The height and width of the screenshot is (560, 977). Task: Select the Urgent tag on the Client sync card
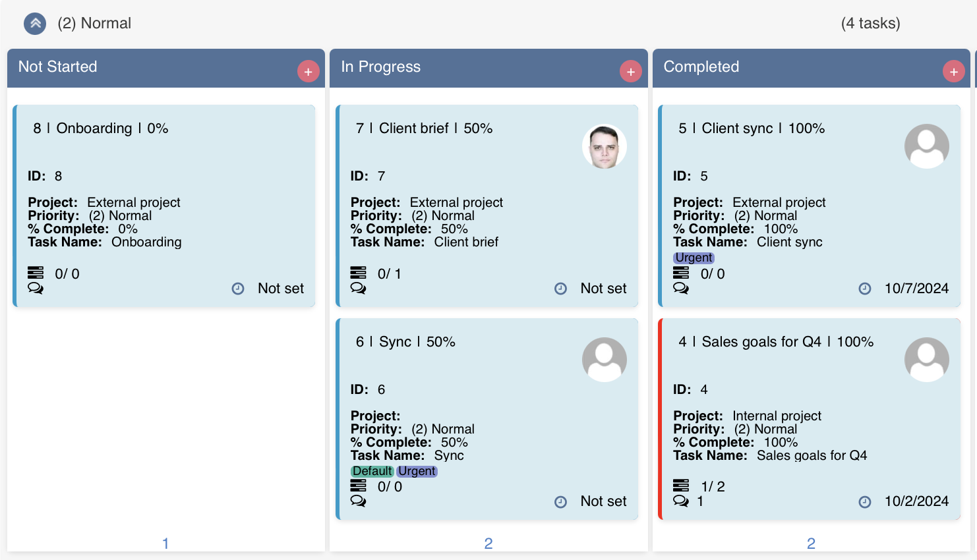(x=694, y=258)
